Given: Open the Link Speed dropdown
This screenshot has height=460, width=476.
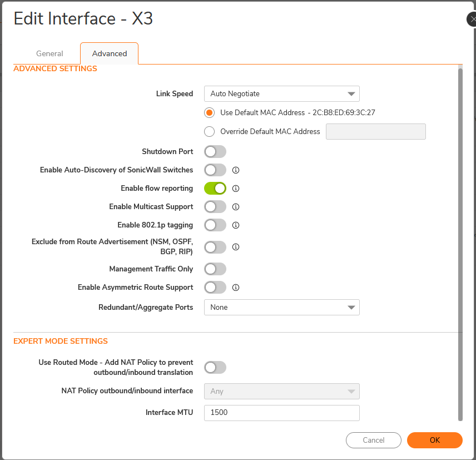Looking at the screenshot, I should (281, 94).
